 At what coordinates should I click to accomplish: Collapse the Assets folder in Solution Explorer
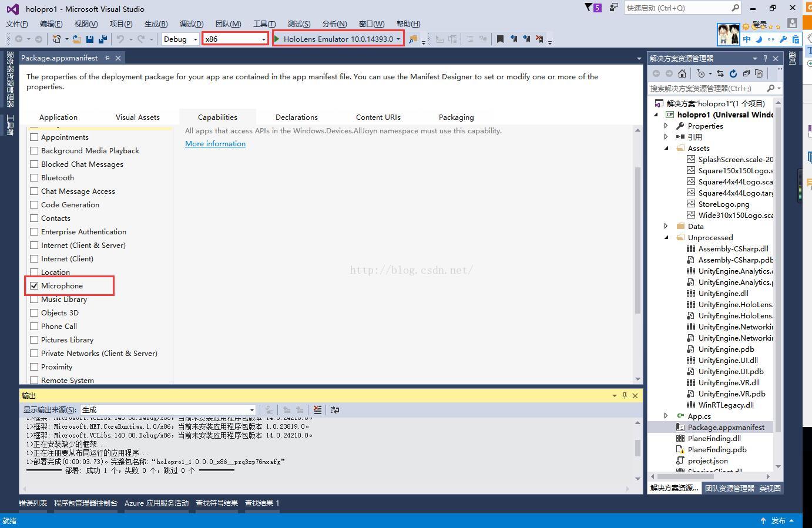666,149
